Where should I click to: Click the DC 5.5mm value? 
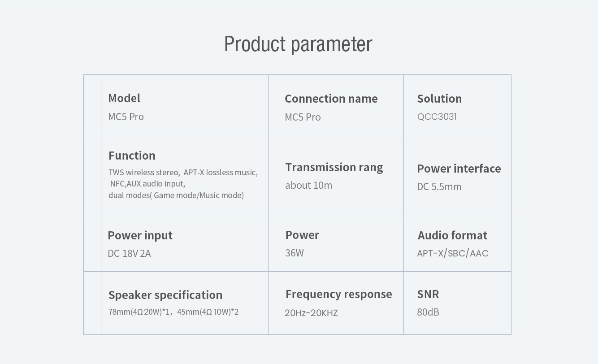click(439, 186)
